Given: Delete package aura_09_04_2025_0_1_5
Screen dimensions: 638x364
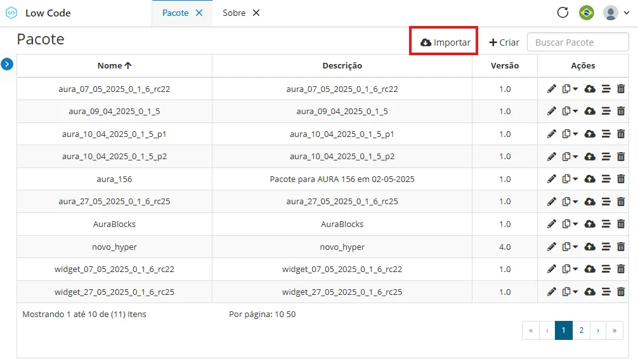Looking at the screenshot, I should click(621, 111).
